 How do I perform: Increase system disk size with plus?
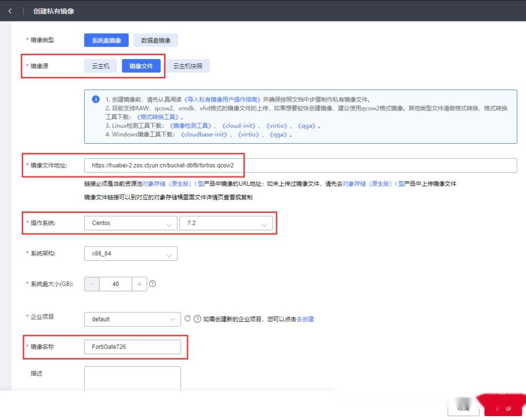139,284
